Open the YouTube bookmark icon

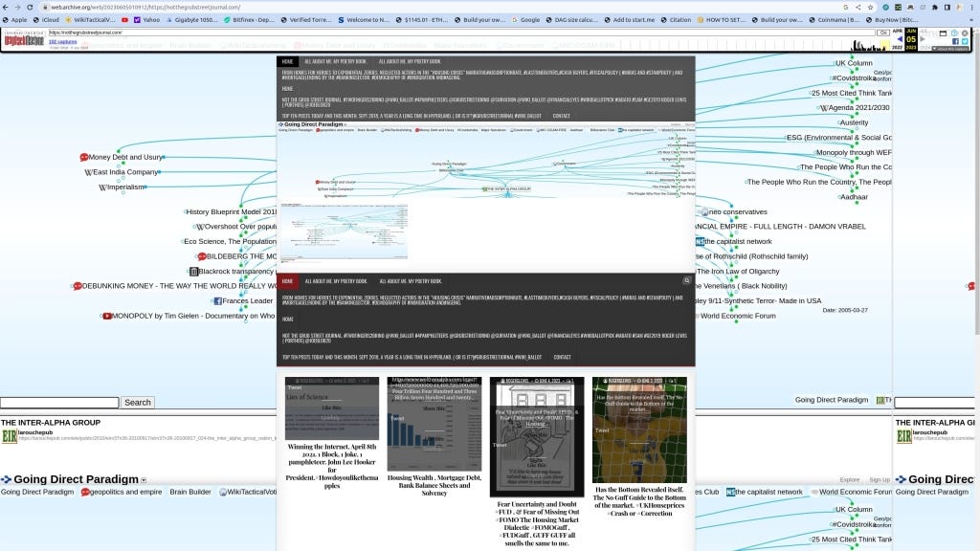125,20
